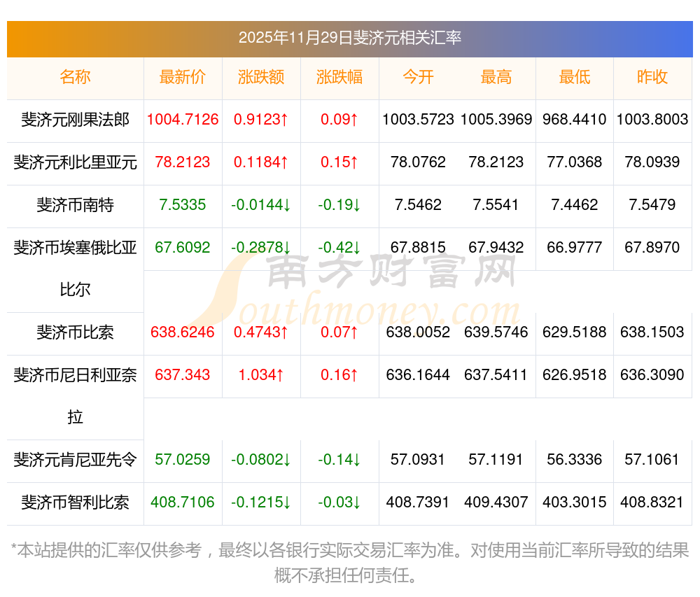Click change percent 0.07↑
The width and height of the screenshot is (700, 597).
(339, 332)
